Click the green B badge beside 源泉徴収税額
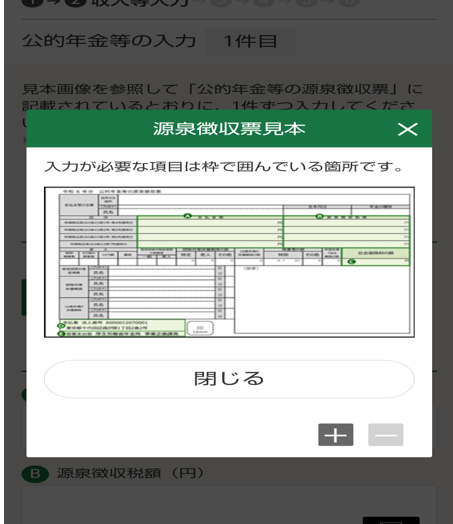Screen dimensions: 453x524 point(35,474)
